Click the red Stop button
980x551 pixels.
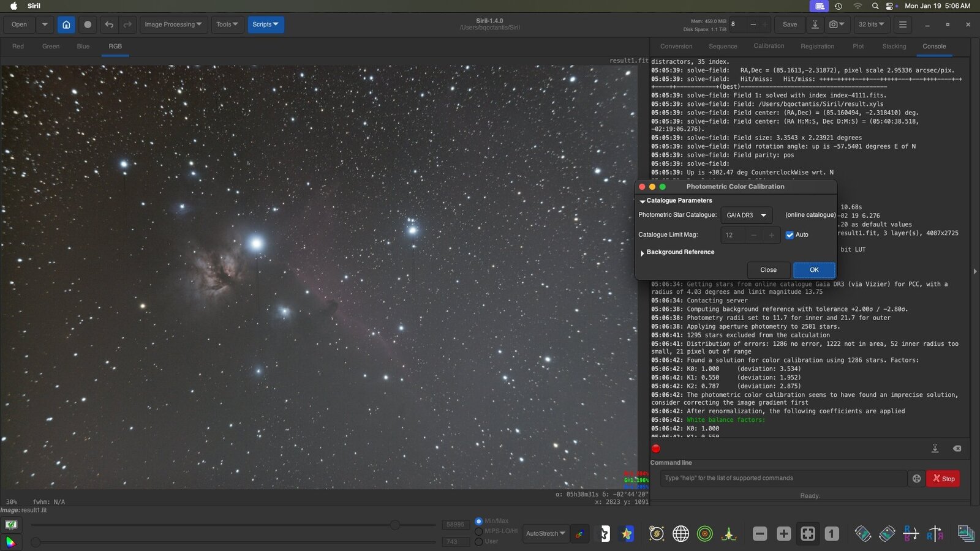click(x=943, y=479)
